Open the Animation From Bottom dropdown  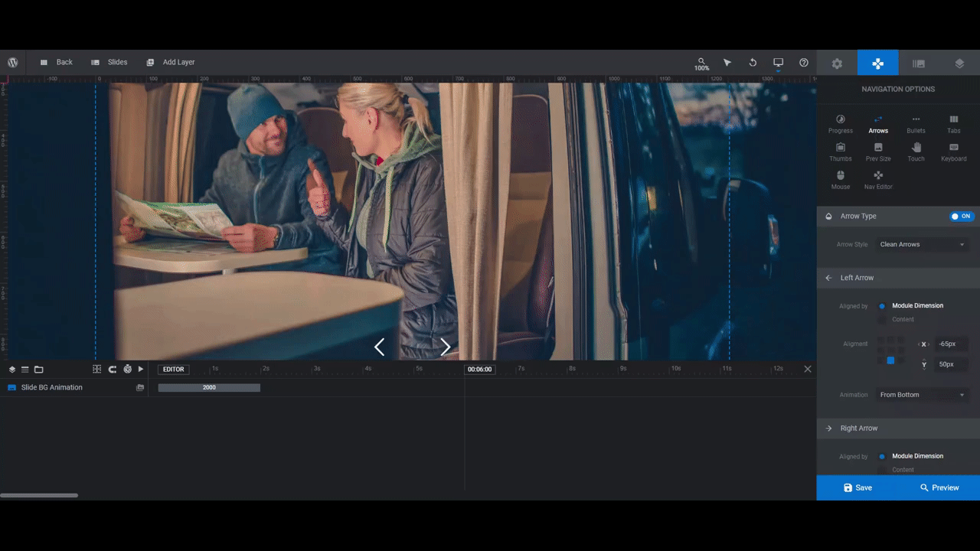(922, 395)
